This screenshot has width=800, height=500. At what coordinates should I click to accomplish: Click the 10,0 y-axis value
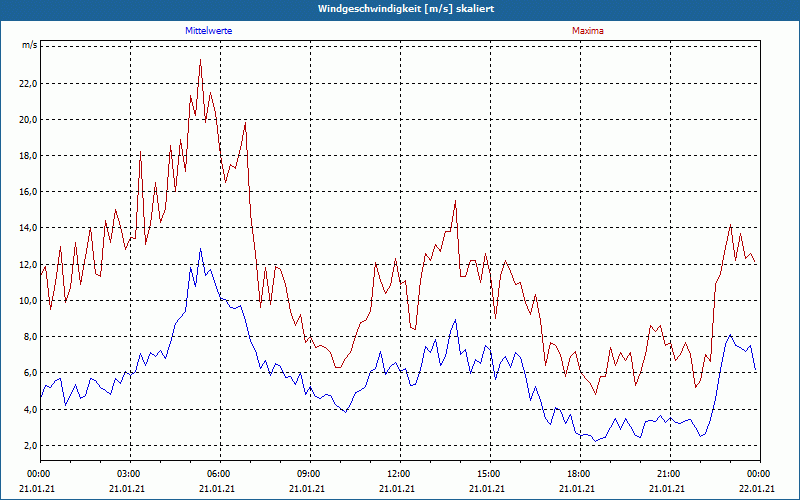point(29,301)
